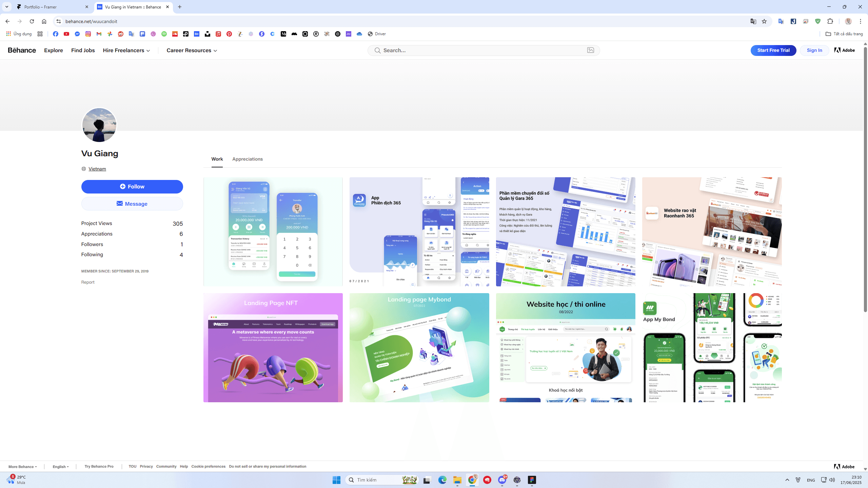Open the English language dropdown in footer
Image resolution: width=868 pixels, height=488 pixels.
pos(60,467)
